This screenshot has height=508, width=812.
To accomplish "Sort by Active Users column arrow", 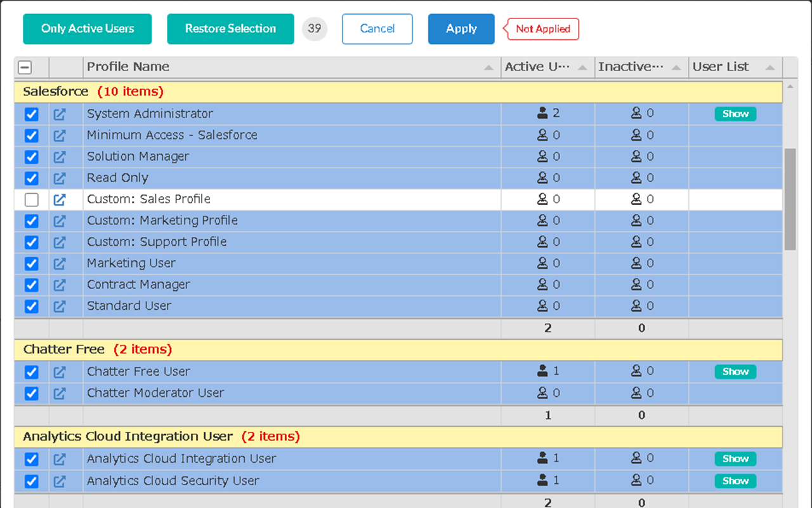I will [582, 67].
